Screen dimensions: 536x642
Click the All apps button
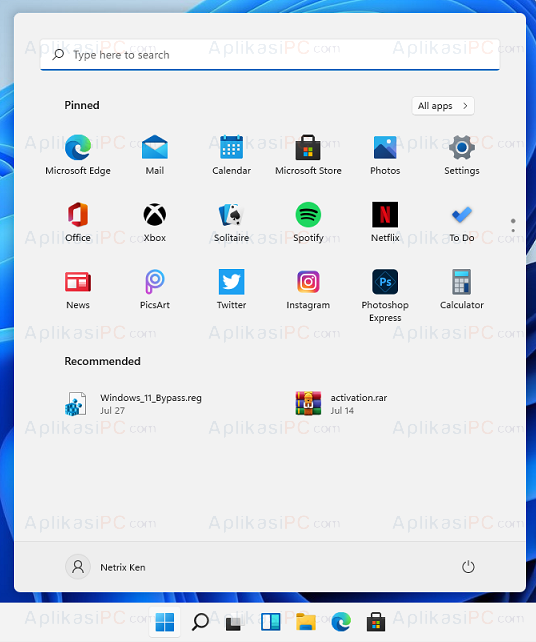[443, 106]
